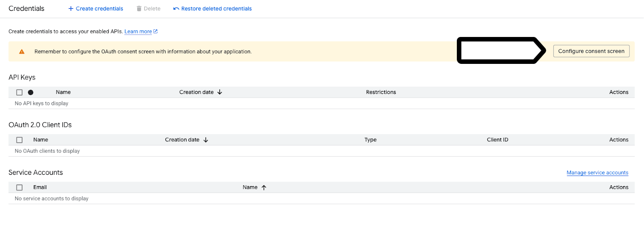Click the sort arrow next to API Keys Creation date
Screen dimensions: 644x227
coord(220,92)
